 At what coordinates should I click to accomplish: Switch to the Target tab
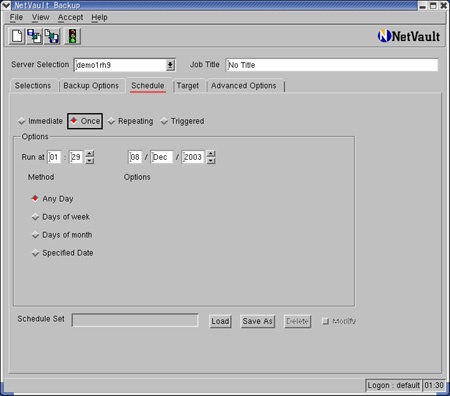[188, 86]
